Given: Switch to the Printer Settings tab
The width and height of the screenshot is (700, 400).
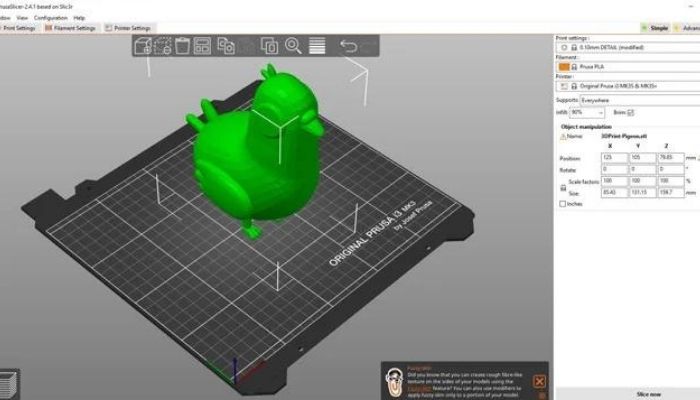Looking at the screenshot, I should pos(129,28).
